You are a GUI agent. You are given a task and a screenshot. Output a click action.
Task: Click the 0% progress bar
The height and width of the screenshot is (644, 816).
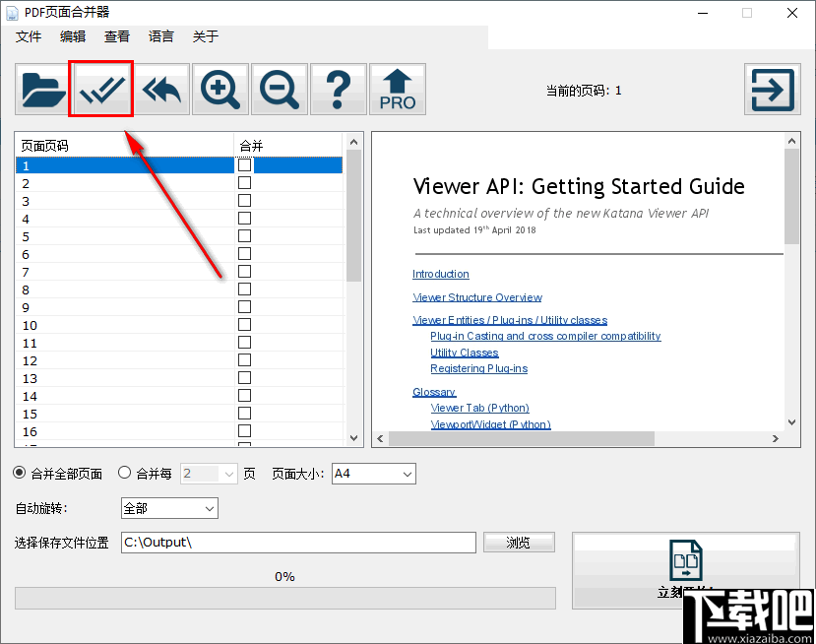click(x=284, y=598)
